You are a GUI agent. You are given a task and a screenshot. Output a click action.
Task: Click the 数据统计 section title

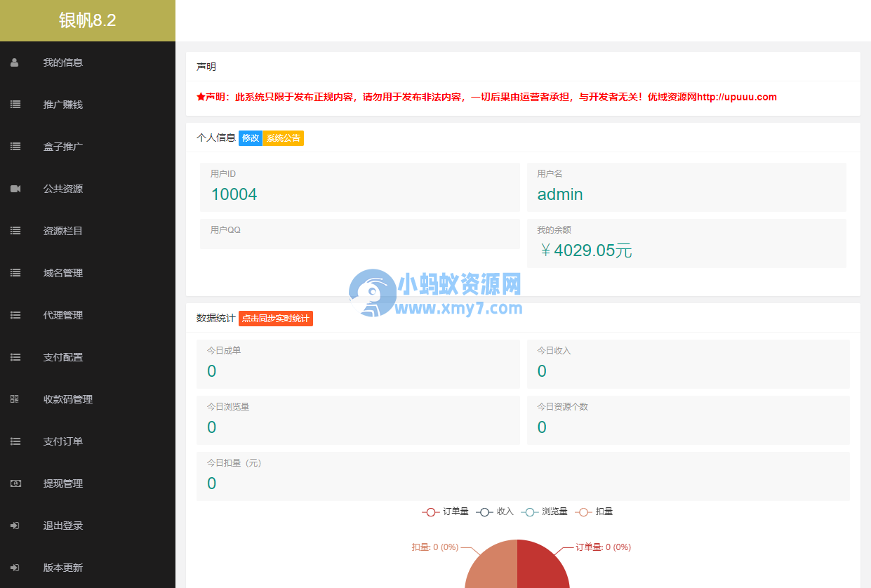tap(216, 319)
